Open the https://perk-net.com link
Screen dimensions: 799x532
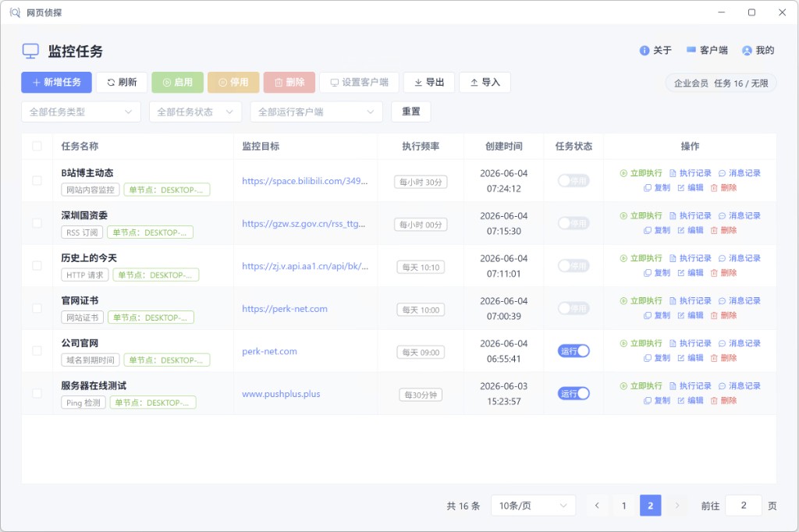click(285, 309)
